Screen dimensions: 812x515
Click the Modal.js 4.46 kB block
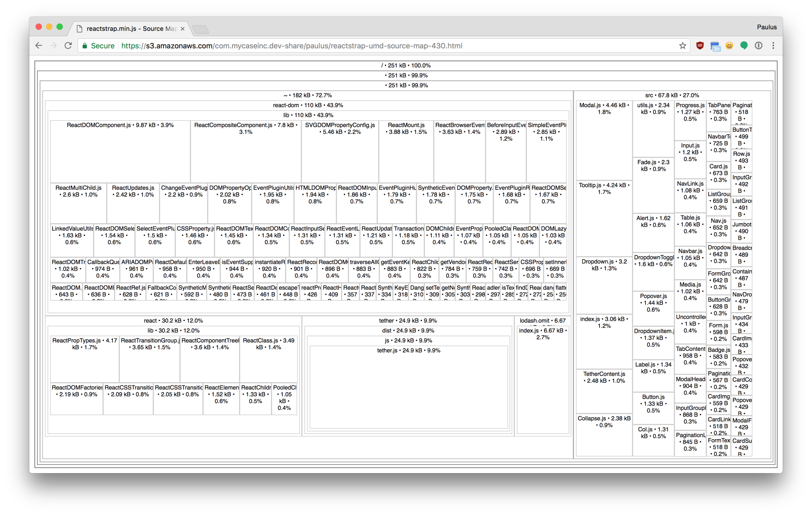[604, 140]
